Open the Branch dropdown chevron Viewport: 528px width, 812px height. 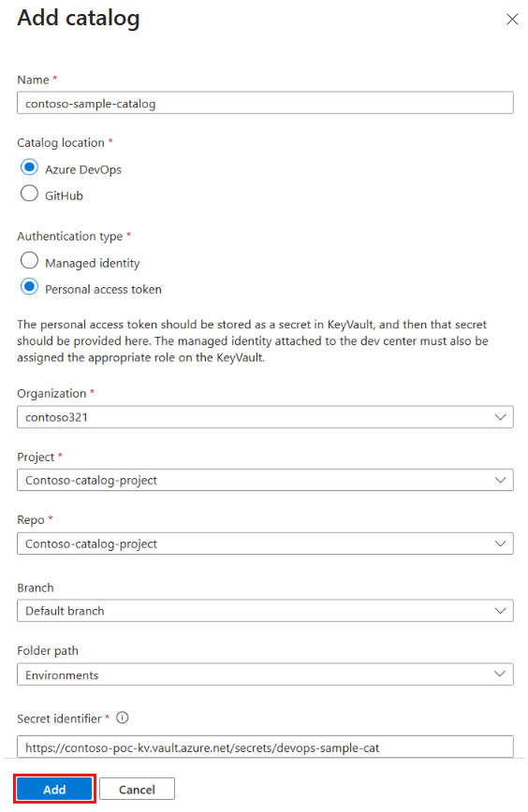(500, 611)
